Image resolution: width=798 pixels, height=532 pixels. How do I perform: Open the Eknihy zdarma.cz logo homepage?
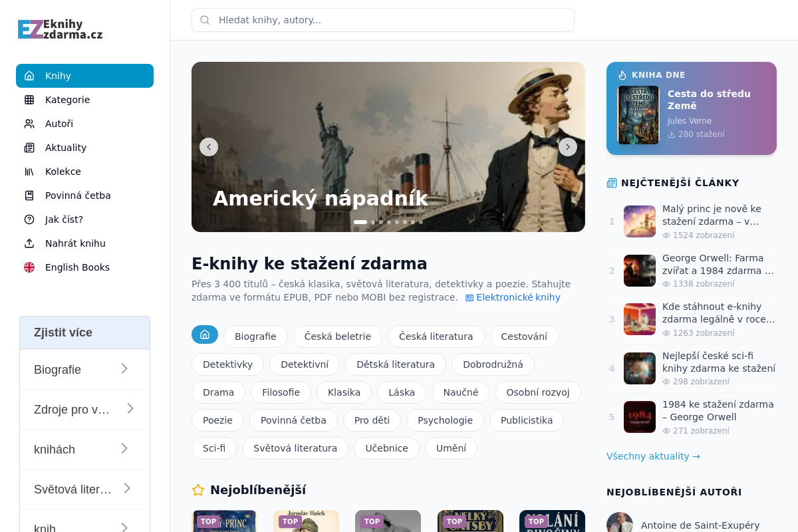(x=60, y=29)
